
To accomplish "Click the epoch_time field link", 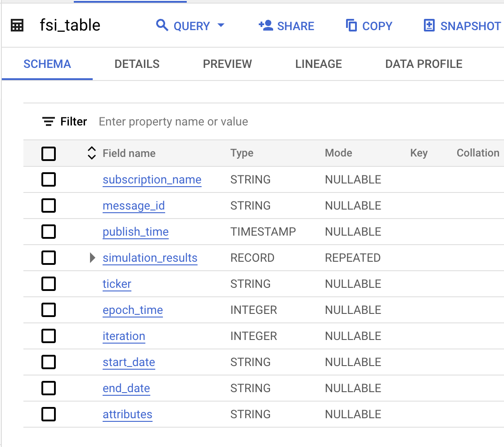I will (133, 310).
